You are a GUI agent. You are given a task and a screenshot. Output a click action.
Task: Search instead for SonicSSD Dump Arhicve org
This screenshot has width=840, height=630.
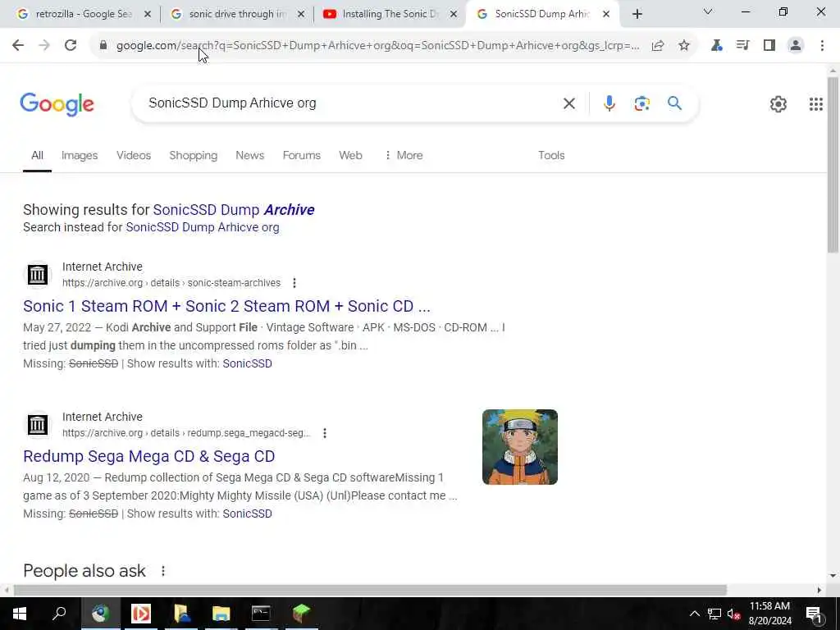point(203,227)
